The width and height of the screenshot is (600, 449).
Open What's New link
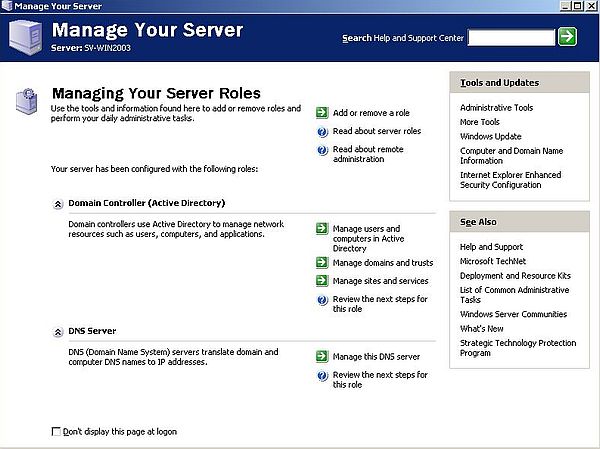coord(481,328)
